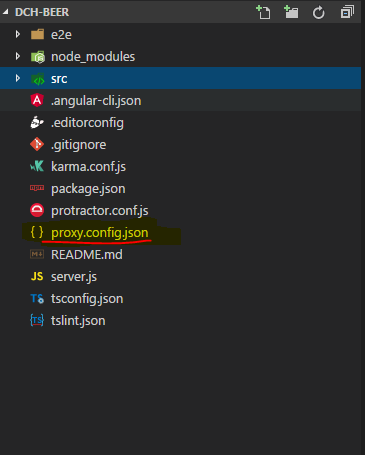
Task: Click the Angular icon beside .angular-cli.json
Action: pos(37,100)
